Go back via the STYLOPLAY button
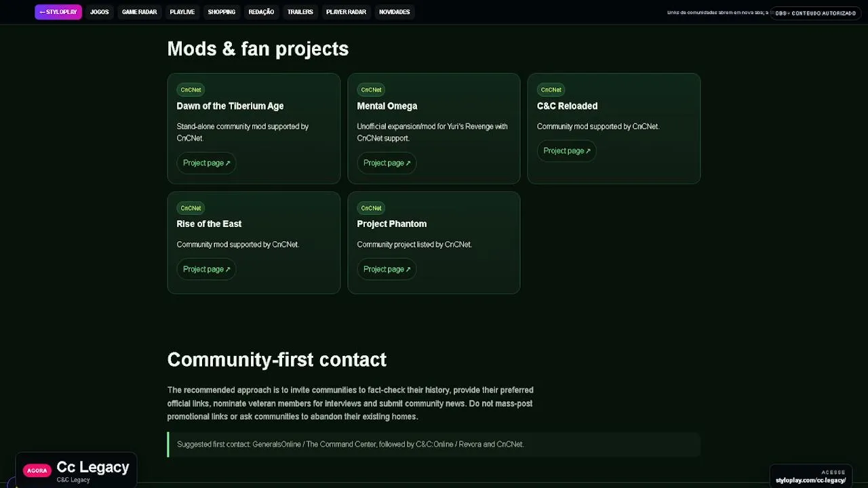The height and width of the screenshot is (488, 868). [58, 12]
